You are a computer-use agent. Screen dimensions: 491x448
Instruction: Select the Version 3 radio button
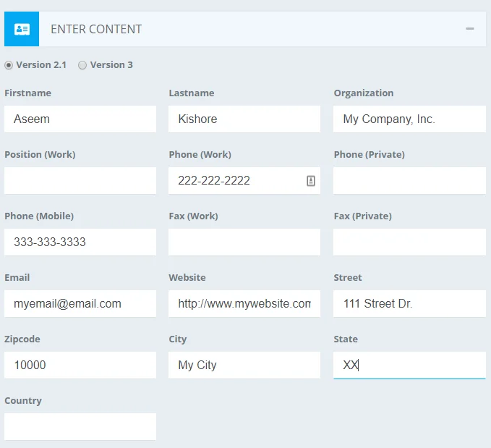point(82,65)
